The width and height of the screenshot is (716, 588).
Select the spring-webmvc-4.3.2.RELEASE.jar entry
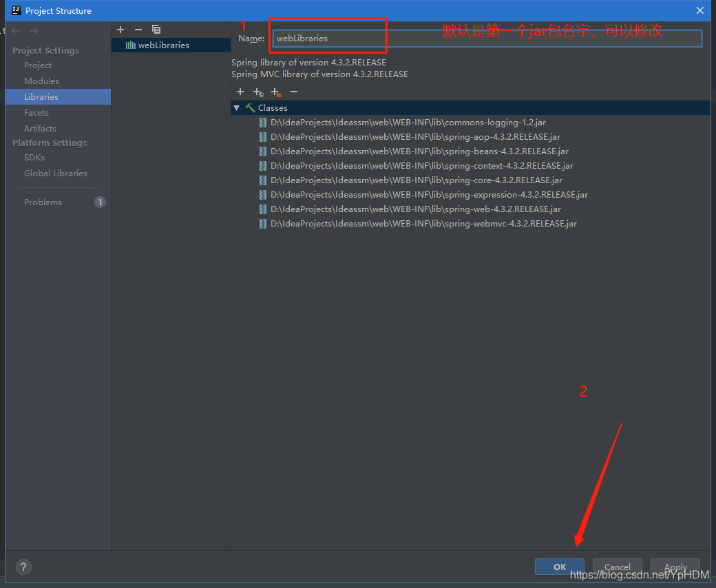[423, 224]
